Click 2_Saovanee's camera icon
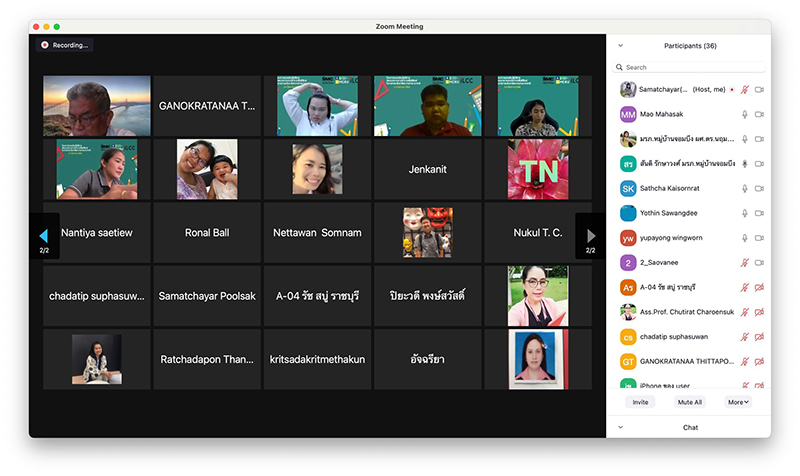 pyautogui.click(x=759, y=263)
